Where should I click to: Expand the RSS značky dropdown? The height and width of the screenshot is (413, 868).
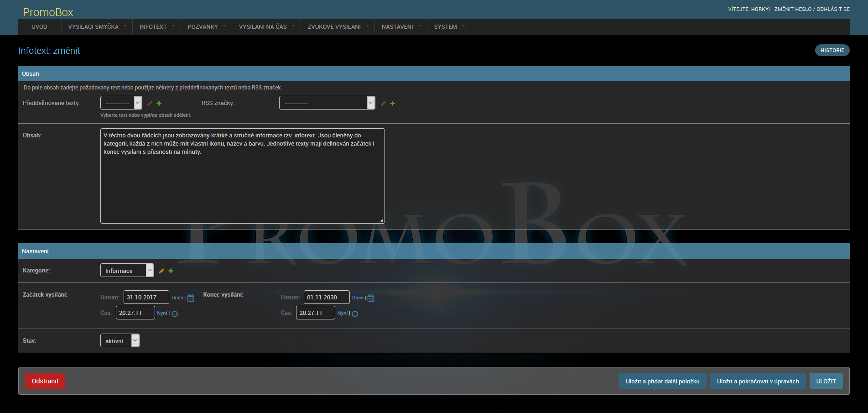click(x=327, y=103)
